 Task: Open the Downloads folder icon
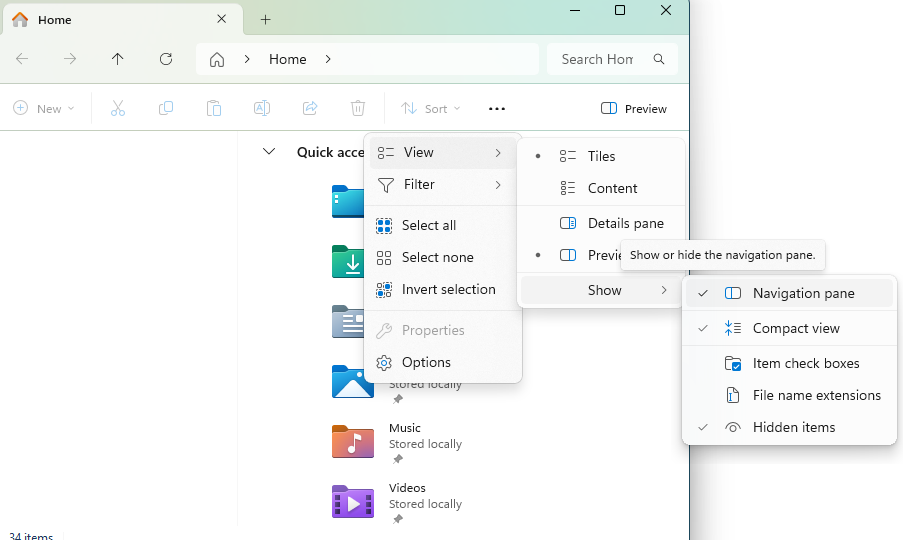pyautogui.click(x=348, y=262)
